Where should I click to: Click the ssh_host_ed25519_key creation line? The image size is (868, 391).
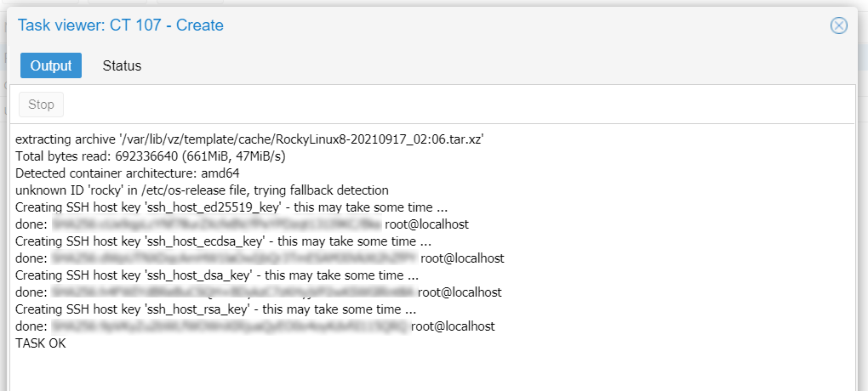pyautogui.click(x=231, y=207)
